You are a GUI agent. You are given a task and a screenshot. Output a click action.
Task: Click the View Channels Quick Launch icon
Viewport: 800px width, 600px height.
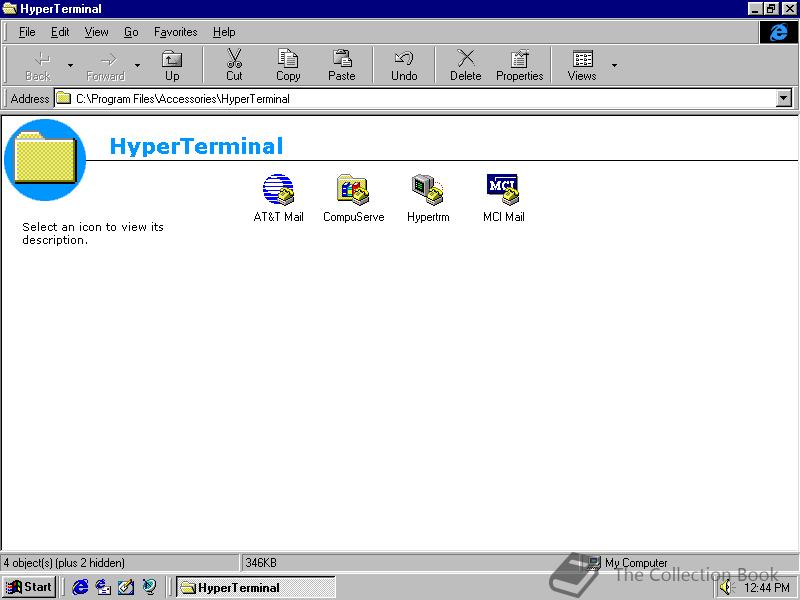[149, 587]
